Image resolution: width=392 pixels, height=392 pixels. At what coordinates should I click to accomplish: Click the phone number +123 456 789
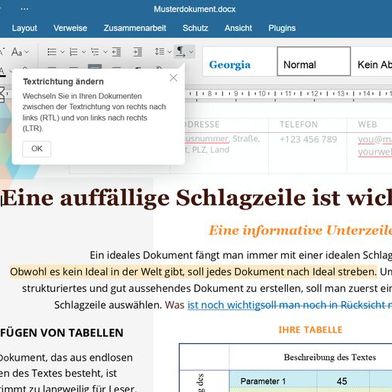tap(308, 139)
